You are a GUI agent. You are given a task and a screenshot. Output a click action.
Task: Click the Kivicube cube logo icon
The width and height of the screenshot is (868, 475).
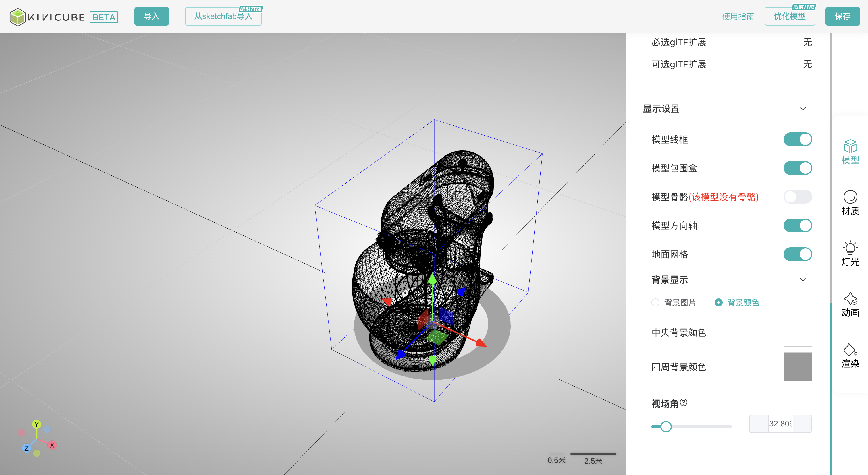pos(18,17)
